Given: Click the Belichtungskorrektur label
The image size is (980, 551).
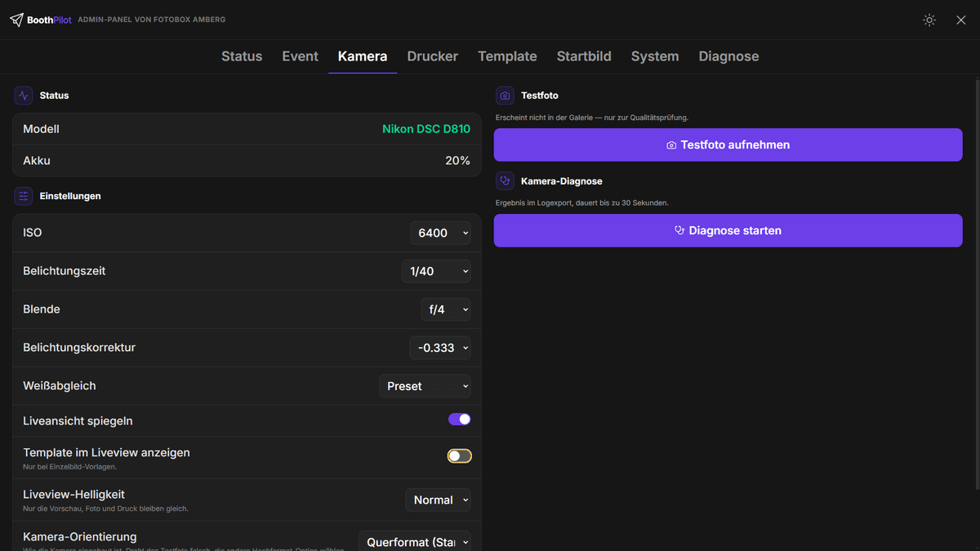Looking at the screenshot, I should coord(79,348).
